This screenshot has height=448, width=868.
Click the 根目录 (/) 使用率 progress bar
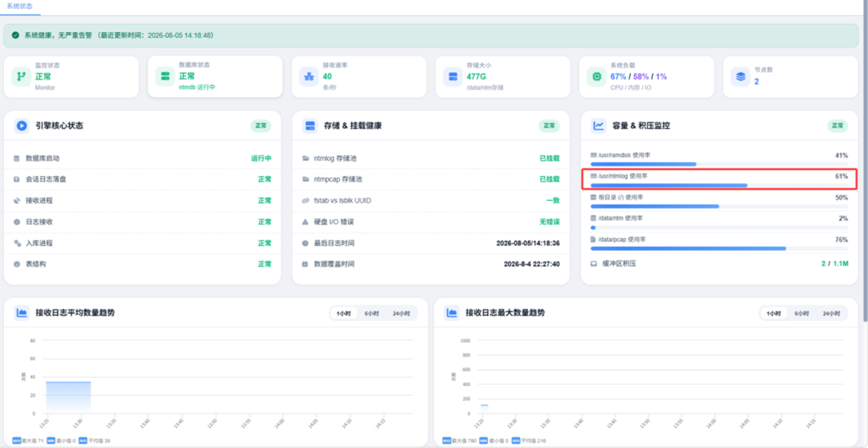pyautogui.click(x=719, y=207)
